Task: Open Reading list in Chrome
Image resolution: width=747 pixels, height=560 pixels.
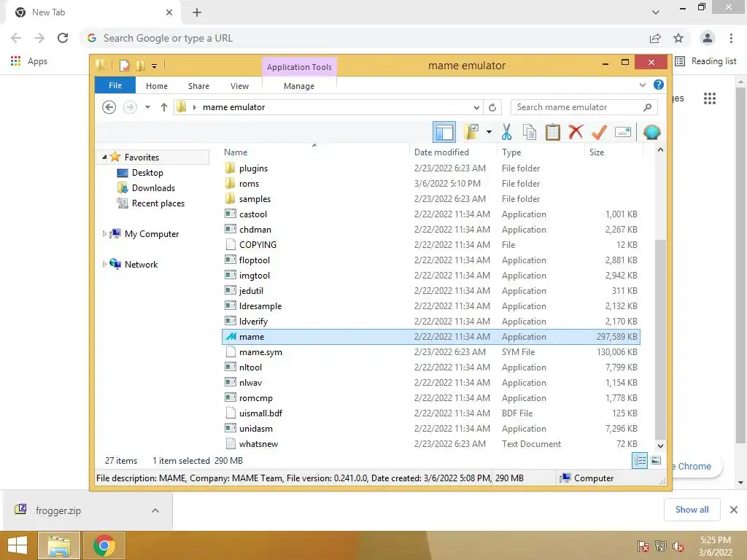Action: (x=706, y=61)
